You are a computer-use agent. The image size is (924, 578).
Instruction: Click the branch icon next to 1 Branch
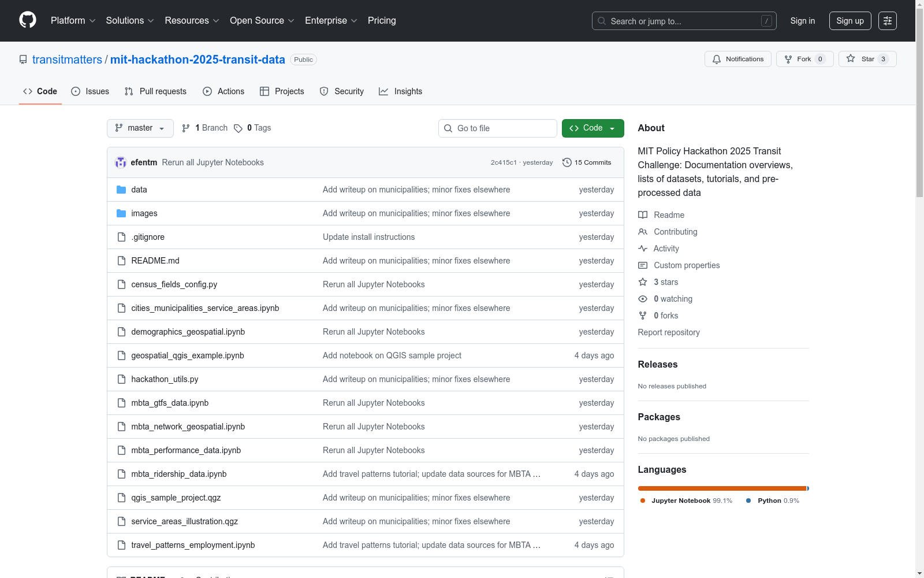tap(186, 128)
